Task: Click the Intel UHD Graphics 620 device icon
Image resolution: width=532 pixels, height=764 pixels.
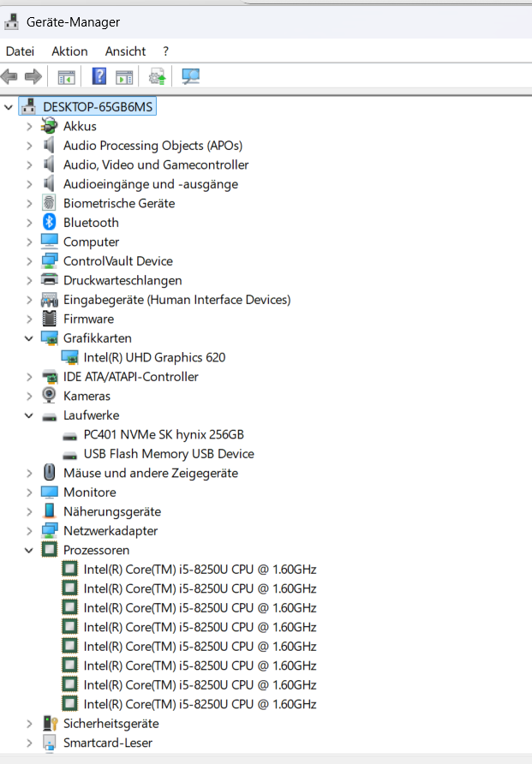Action: [69, 357]
